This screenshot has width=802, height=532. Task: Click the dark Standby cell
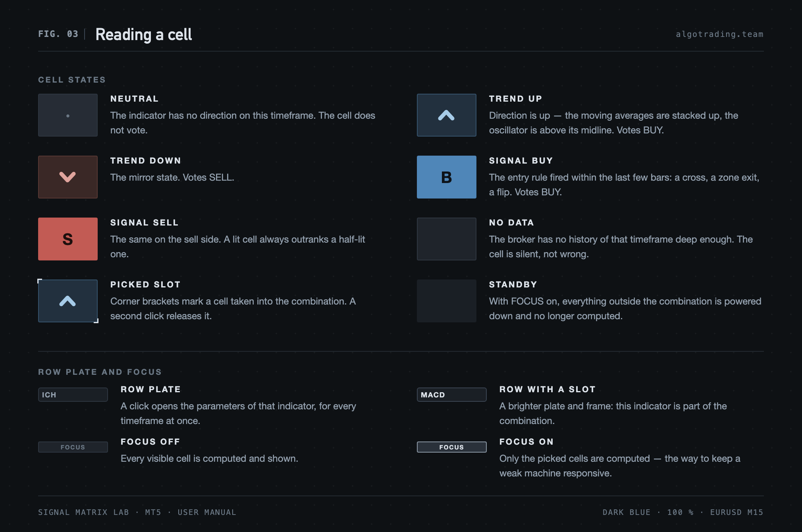click(447, 301)
